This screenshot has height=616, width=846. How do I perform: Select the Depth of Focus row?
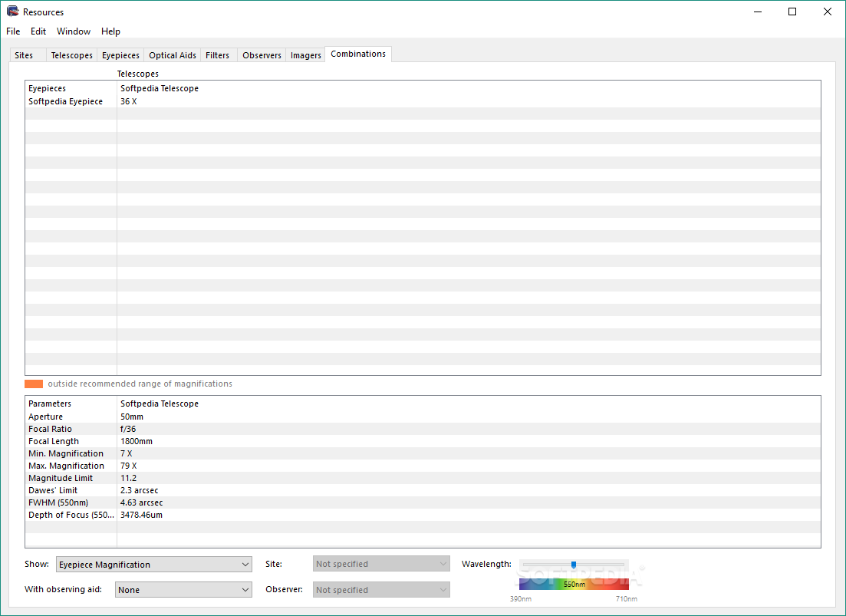[x=423, y=516]
